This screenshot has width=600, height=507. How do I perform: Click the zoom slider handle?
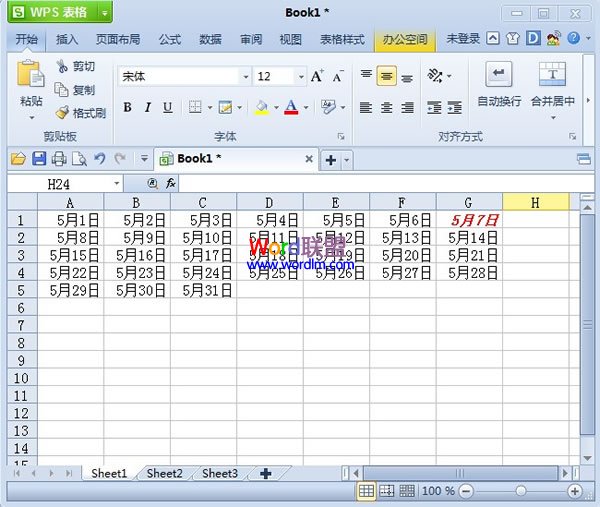point(520,491)
